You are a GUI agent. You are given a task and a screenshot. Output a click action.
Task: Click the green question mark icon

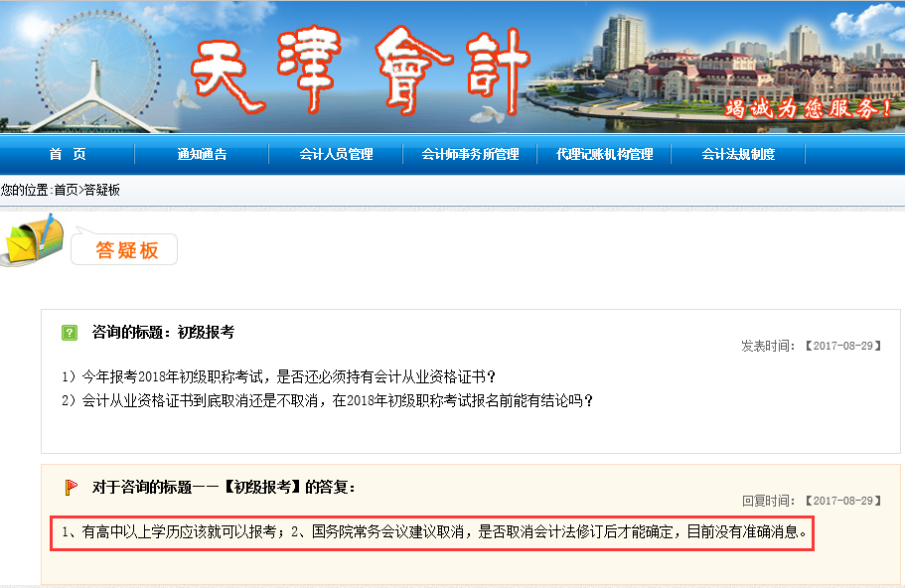[x=70, y=333]
